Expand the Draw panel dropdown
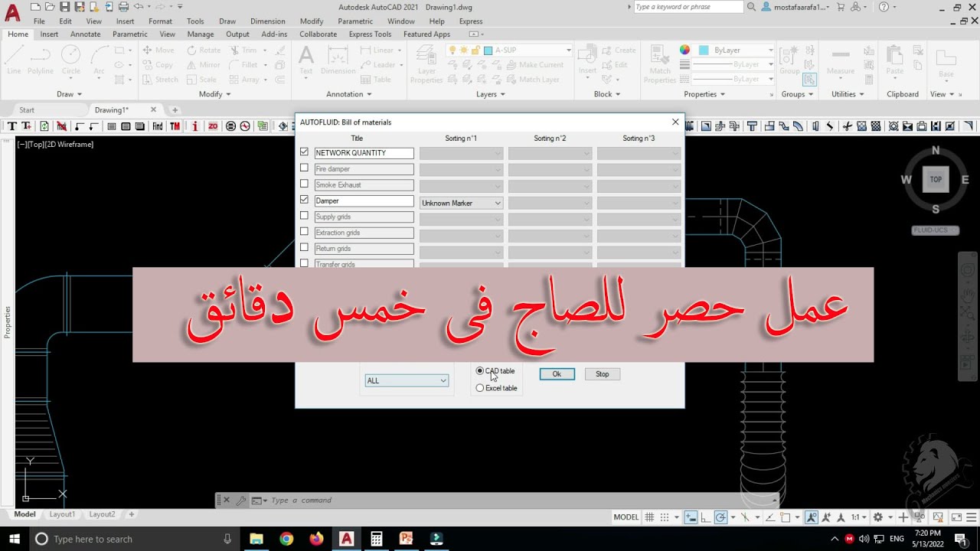Viewport: 980px width, 551px height. coord(70,94)
